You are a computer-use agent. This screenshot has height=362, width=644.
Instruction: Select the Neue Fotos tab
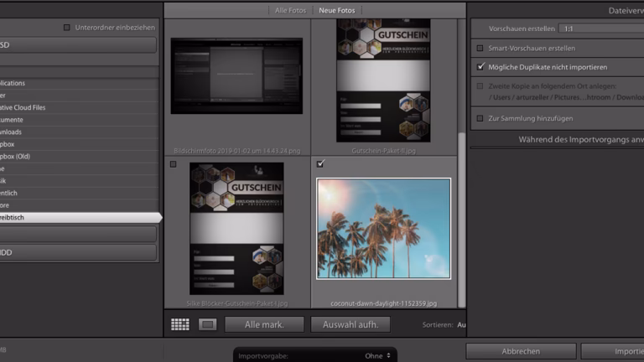(x=336, y=10)
